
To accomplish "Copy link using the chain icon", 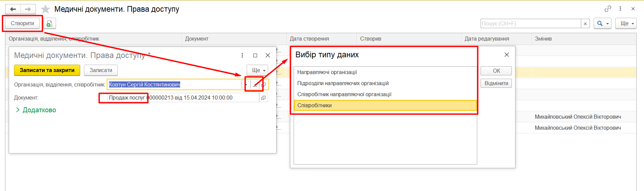I will pos(608,9).
